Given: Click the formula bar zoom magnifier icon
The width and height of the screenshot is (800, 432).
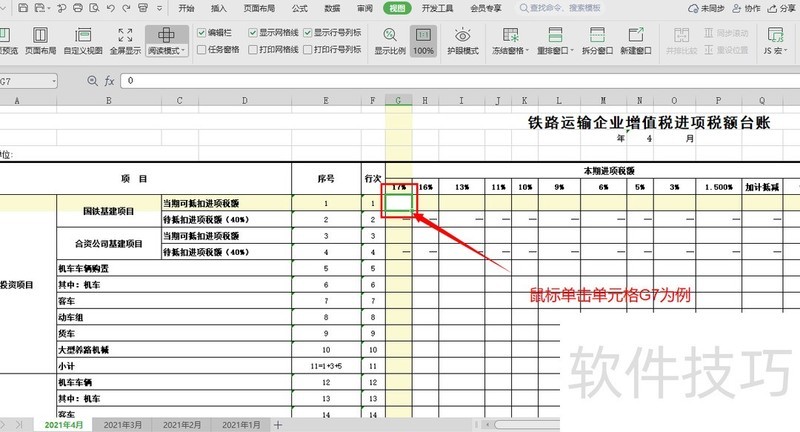Looking at the screenshot, I should click(92, 81).
